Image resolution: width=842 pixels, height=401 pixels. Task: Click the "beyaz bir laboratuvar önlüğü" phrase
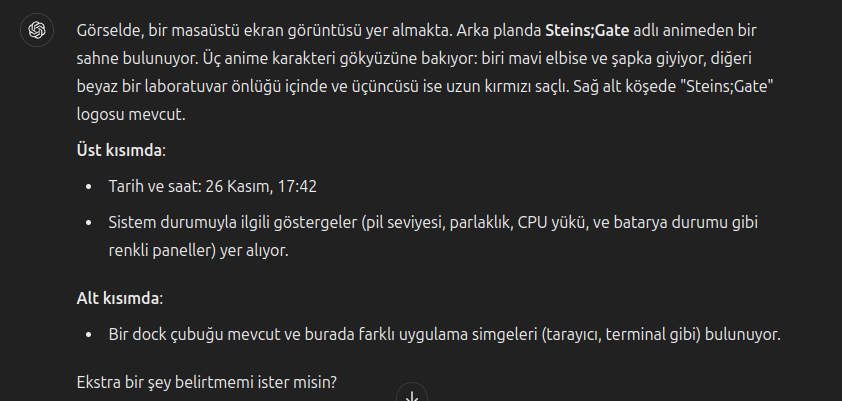179,86
